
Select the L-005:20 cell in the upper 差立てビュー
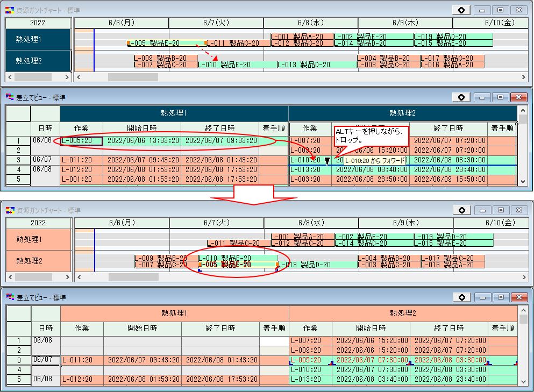click(82, 141)
